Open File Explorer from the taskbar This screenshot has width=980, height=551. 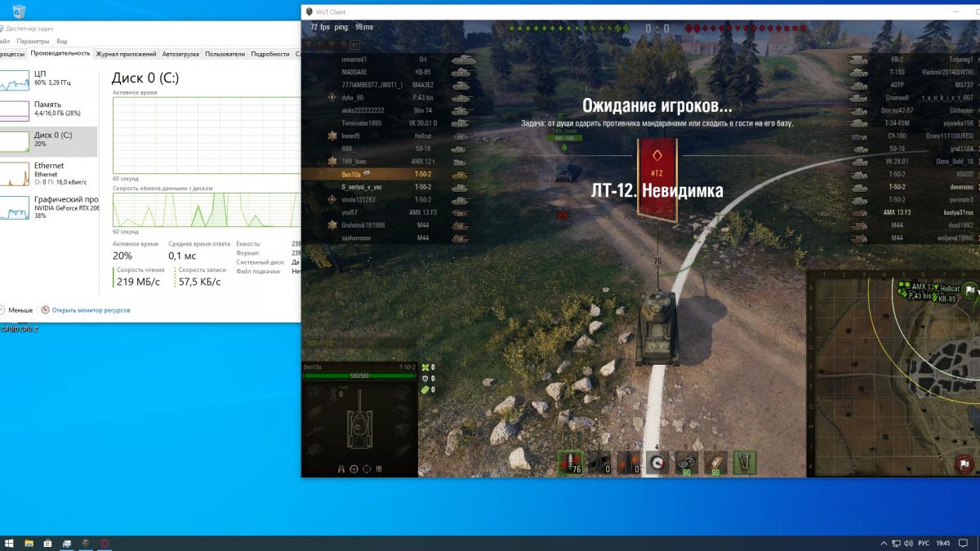29,544
